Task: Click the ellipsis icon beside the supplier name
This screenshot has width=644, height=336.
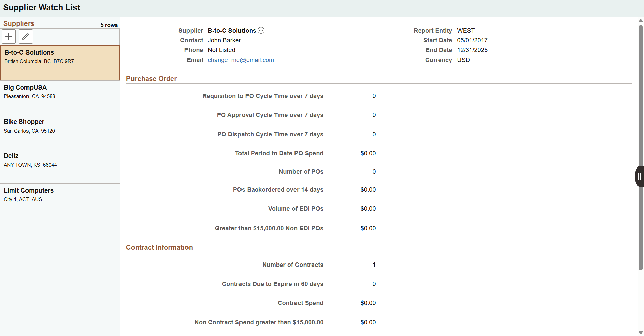Action: pyautogui.click(x=261, y=30)
